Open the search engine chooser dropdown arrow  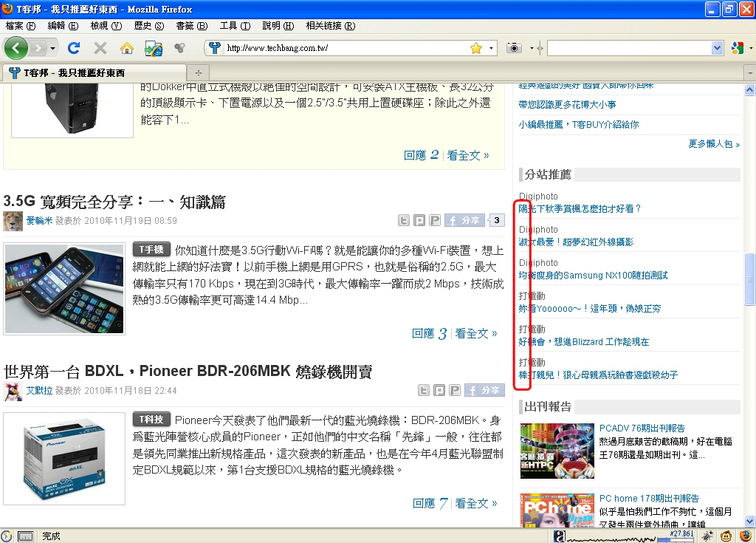click(751, 48)
